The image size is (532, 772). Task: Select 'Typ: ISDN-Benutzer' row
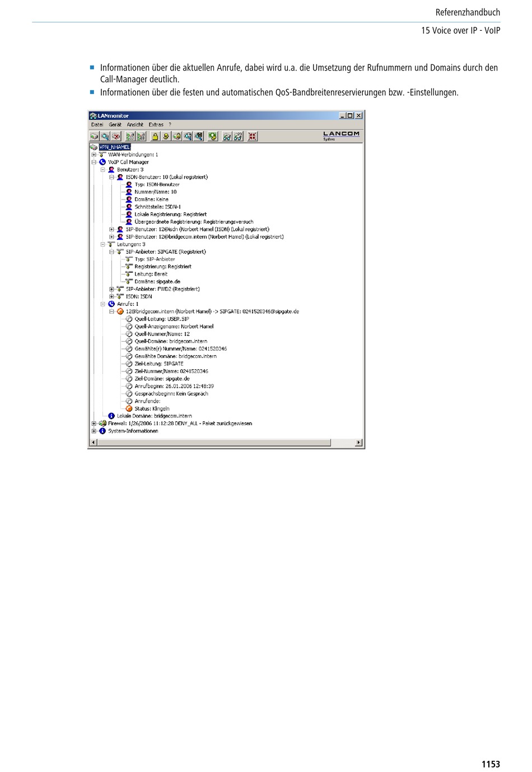click(157, 184)
